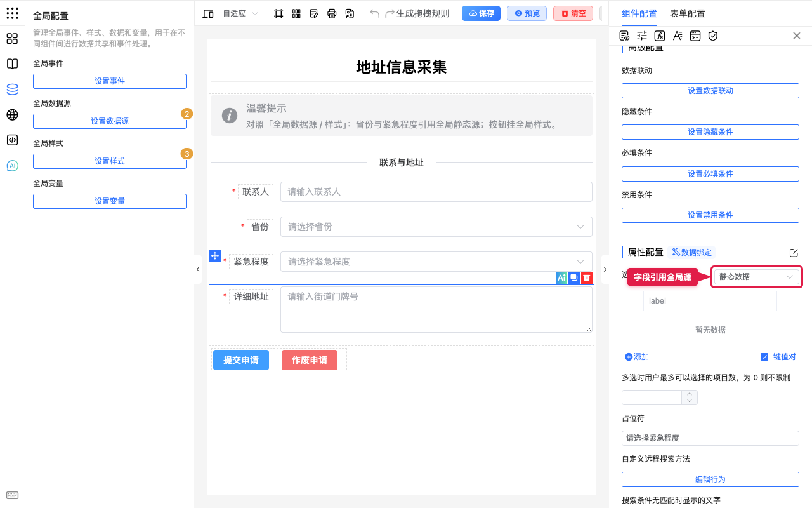This screenshot has height=508, width=812.
Task: Click the 预览 button
Action: pos(527,13)
